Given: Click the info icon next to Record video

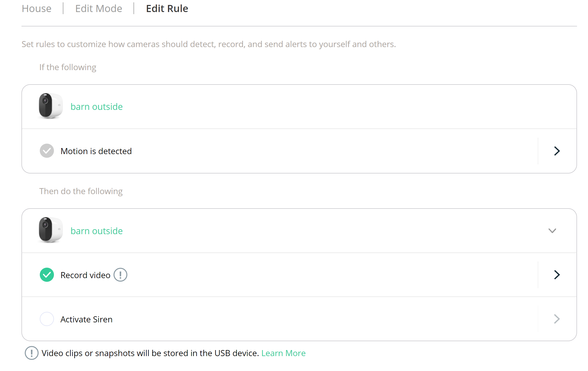Looking at the screenshot, I should coord(120,275).
